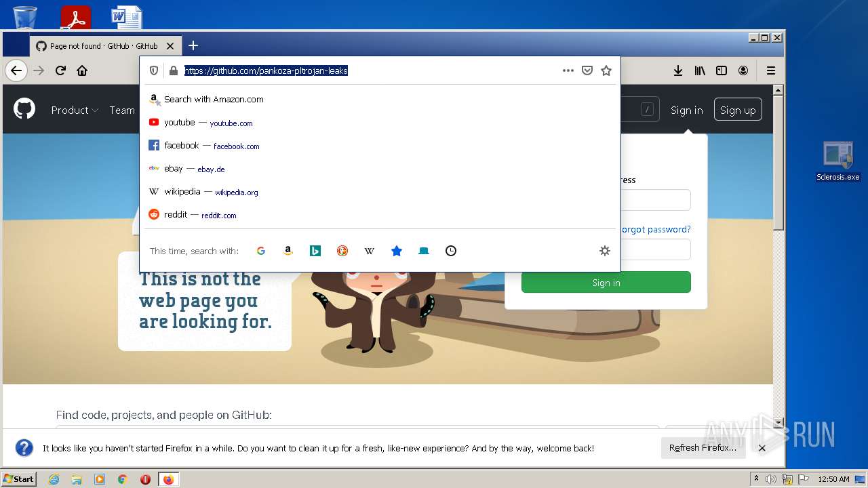Open the Firefox home page

pyautogui.click(x=82, y=70)
